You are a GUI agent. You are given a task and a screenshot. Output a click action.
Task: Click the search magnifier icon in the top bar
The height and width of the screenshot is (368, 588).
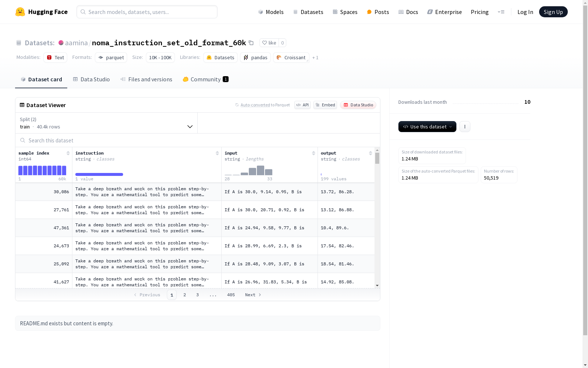pyautogui.click(x=83, y=12)
